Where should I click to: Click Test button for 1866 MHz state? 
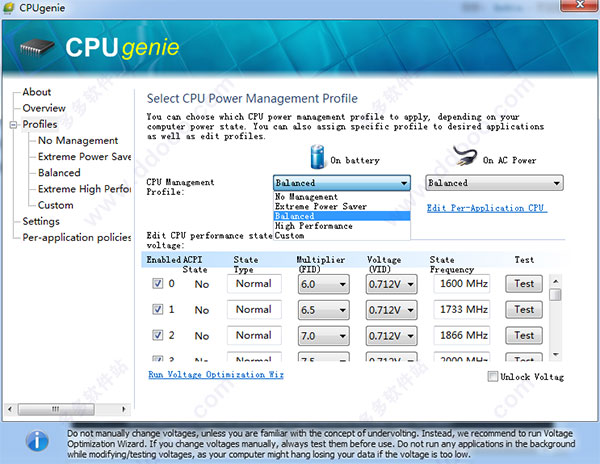(x=524, y=335)
